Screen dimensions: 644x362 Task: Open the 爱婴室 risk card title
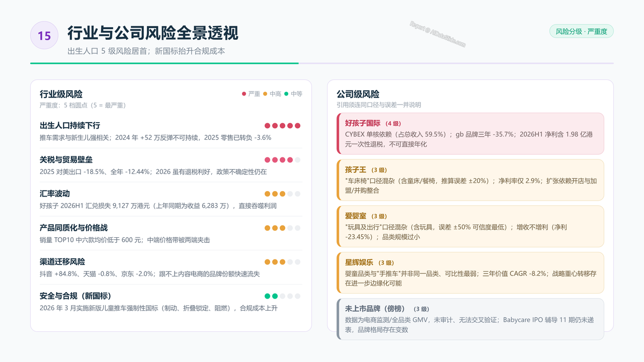click(356, 216)
